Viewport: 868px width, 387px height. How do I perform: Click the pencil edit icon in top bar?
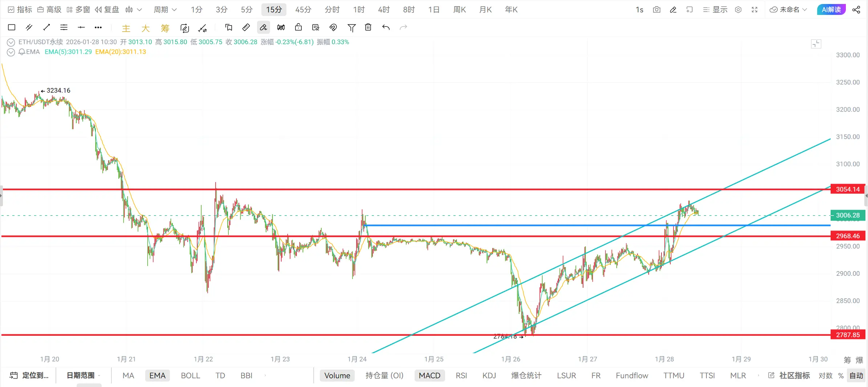pyautogui.click(x=673, y=9)
